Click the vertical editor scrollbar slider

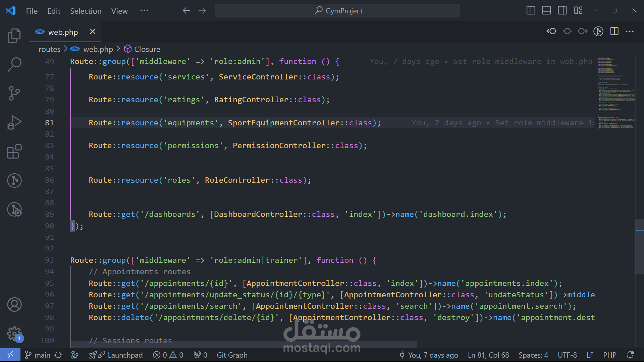pos(639,246)
